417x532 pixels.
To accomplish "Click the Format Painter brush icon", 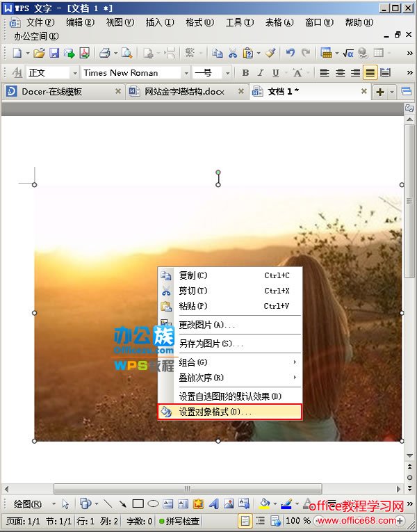I will (270, 53).
